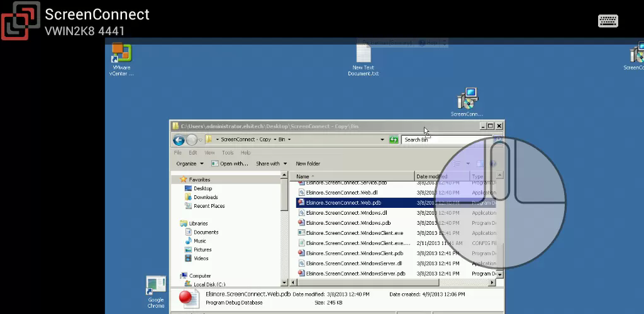Select Elsinore.ScreenConnect.WindowsClient.exe file

tap(354, 233)
